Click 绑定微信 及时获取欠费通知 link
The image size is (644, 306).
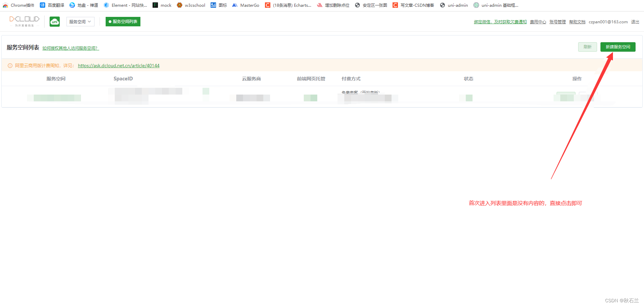500,22
